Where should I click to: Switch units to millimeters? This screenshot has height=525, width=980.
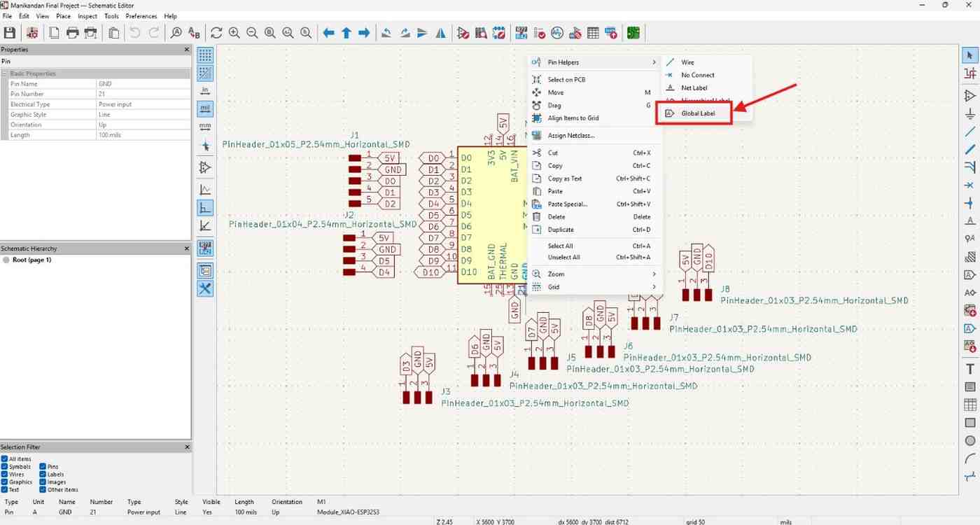205,127
